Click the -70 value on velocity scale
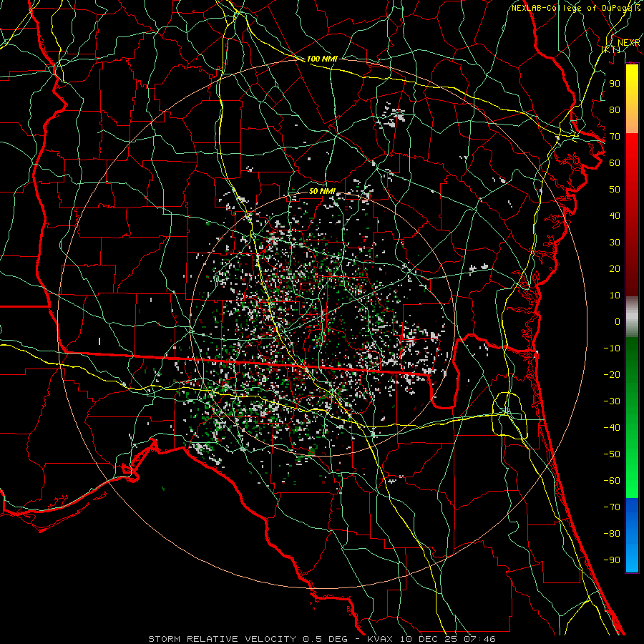644x644 pixels. point(612,507)
